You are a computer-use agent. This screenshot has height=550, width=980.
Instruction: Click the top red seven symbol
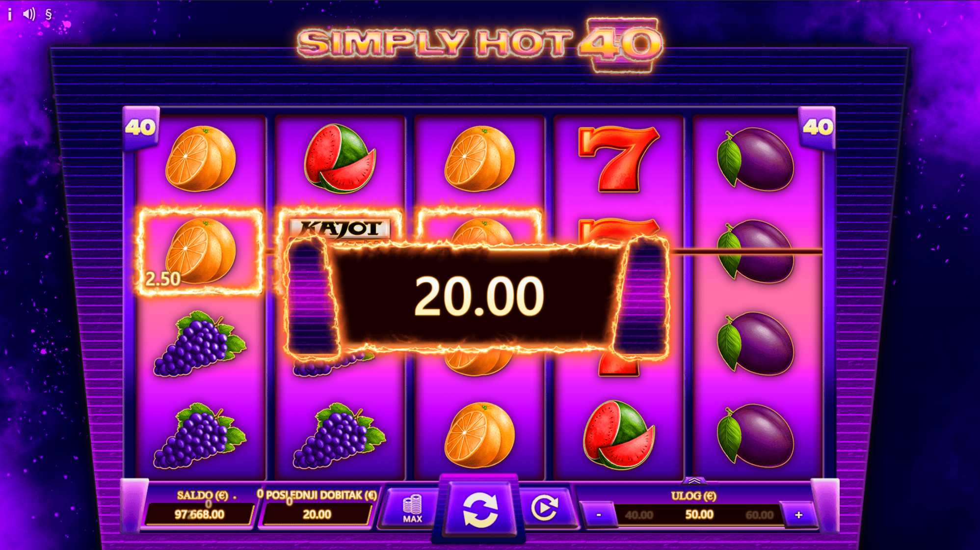[x=618, y=159]
